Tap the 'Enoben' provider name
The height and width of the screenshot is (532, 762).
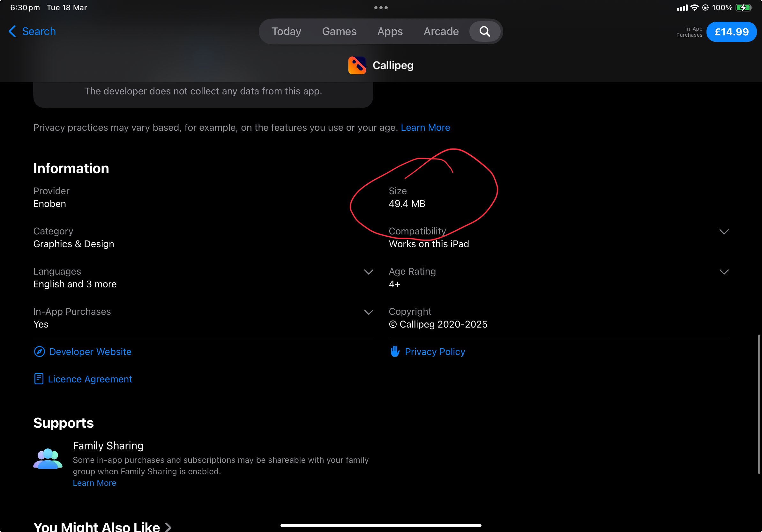pos(49,203)
